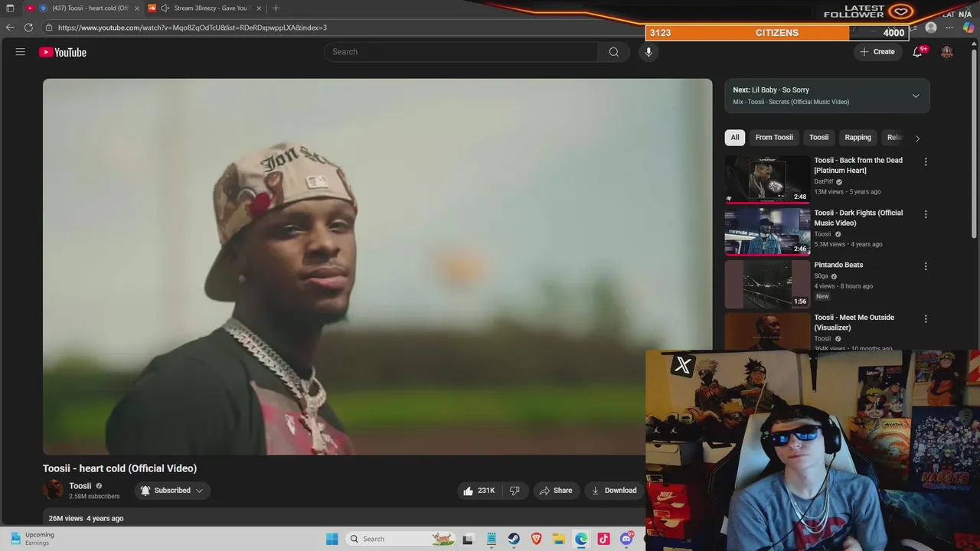Open options for Meet Me Outside video
980x551 pixels.
pyautogui.click(x=926, y=318)
